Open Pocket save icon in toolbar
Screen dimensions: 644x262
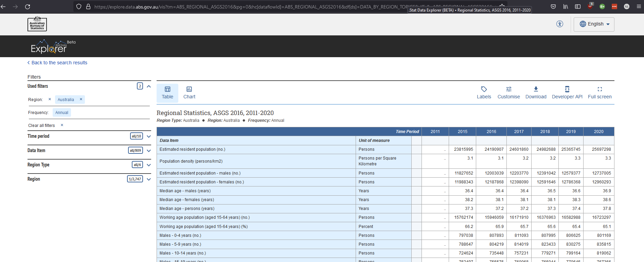click(x=553, y=6)
